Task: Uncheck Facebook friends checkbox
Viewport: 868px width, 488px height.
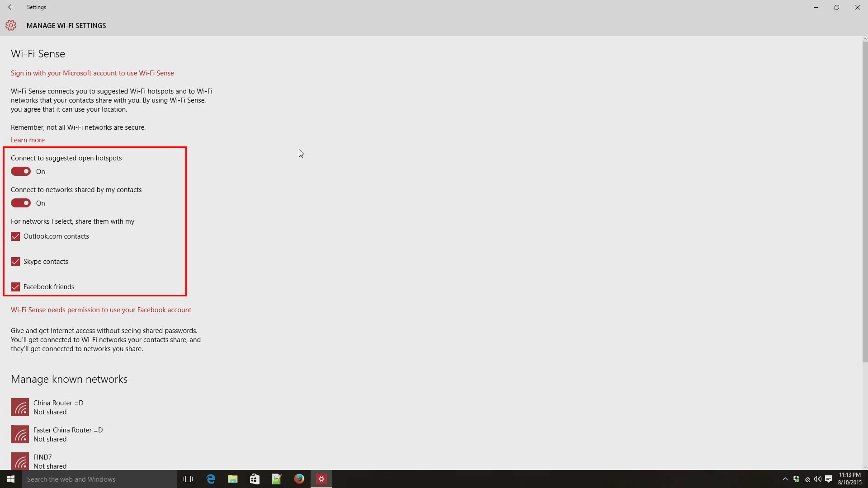Action: coord(15,287)
